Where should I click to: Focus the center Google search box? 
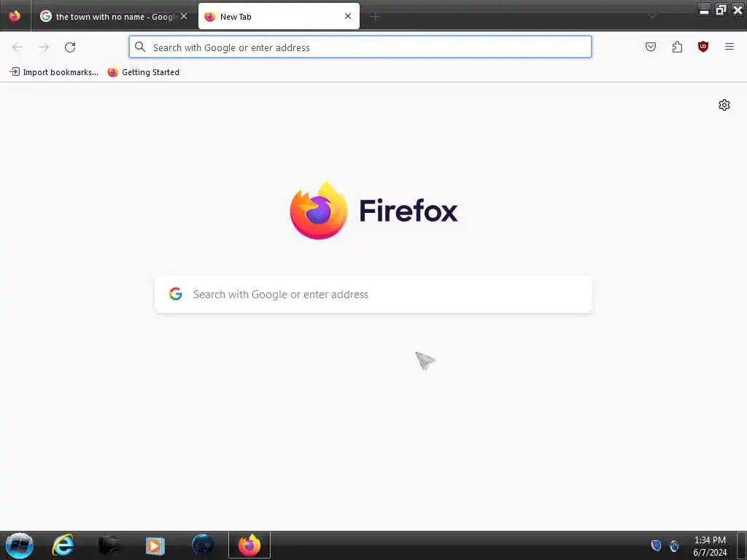click(373, 295)
